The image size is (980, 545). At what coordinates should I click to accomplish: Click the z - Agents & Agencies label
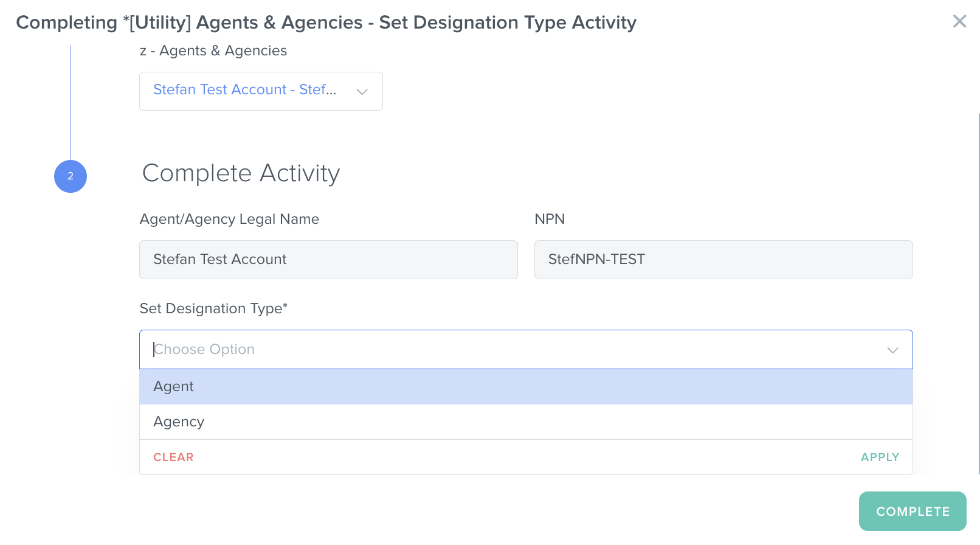point(213,51)
